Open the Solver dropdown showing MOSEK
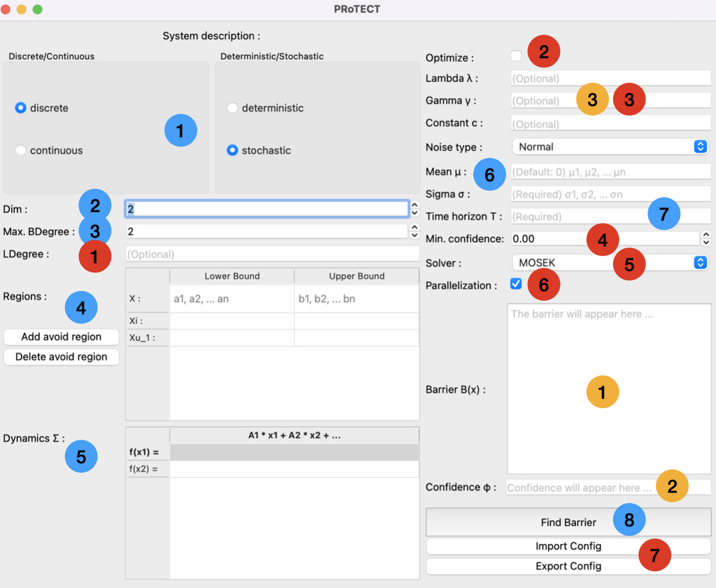 click(x=609, y=263)
